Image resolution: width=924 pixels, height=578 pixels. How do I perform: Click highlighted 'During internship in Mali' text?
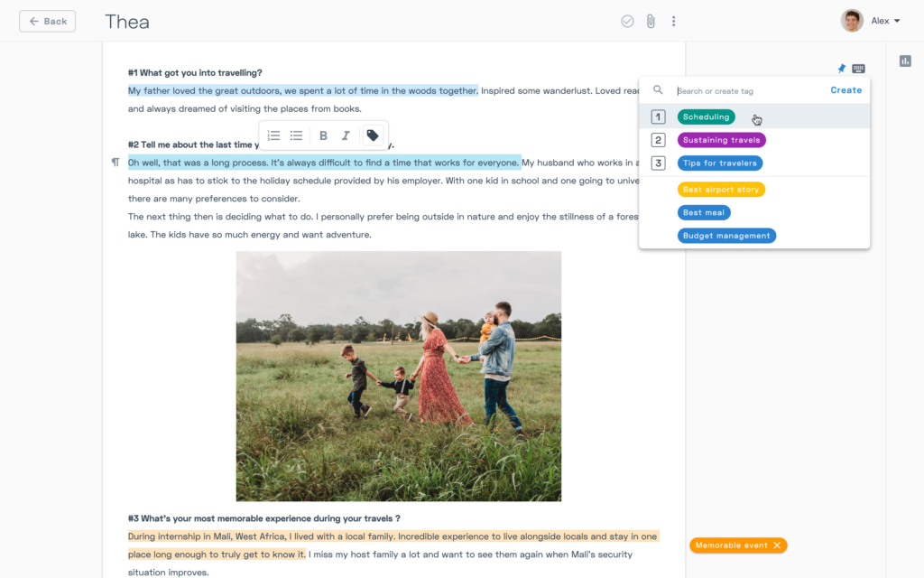tap(392, 545)
